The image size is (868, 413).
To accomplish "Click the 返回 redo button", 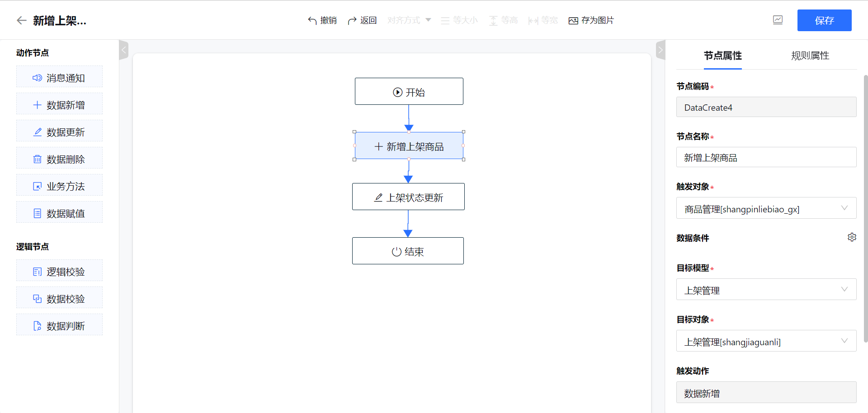I will (x=362, y=20).
